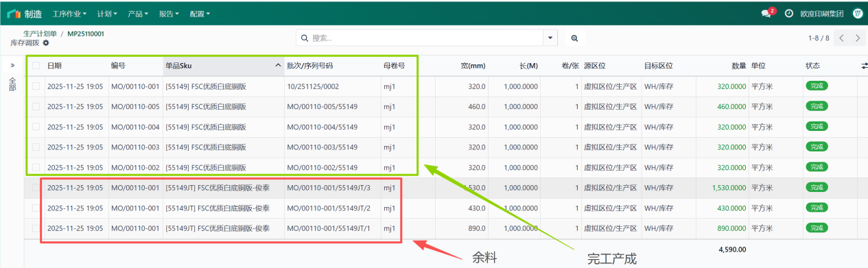Switch company 欧度印刷集团
The height and width of the screenshot is (268, 868).
click(x=822, y=13)
